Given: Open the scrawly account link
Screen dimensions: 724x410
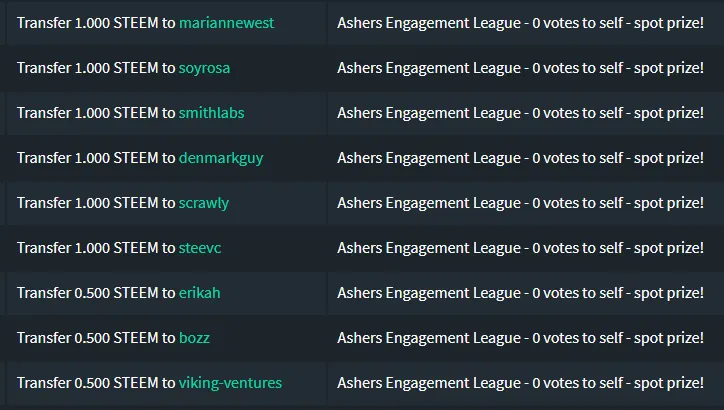Looking at the screenshot, I should (x=204, y=203).
